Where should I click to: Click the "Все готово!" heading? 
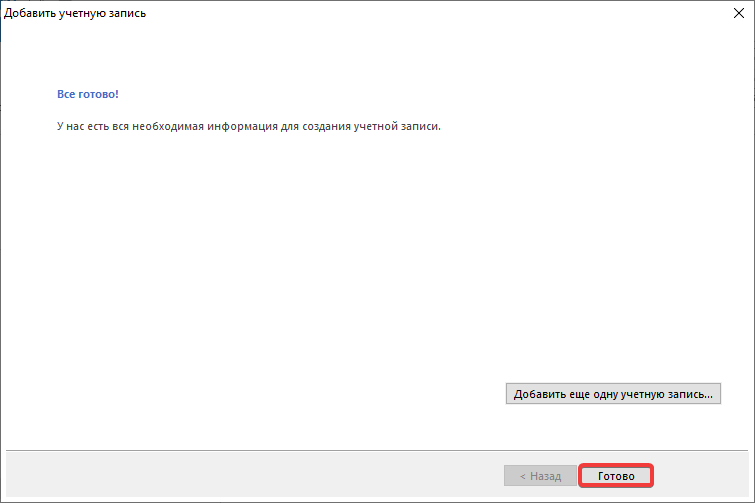[x=88, y=94]
